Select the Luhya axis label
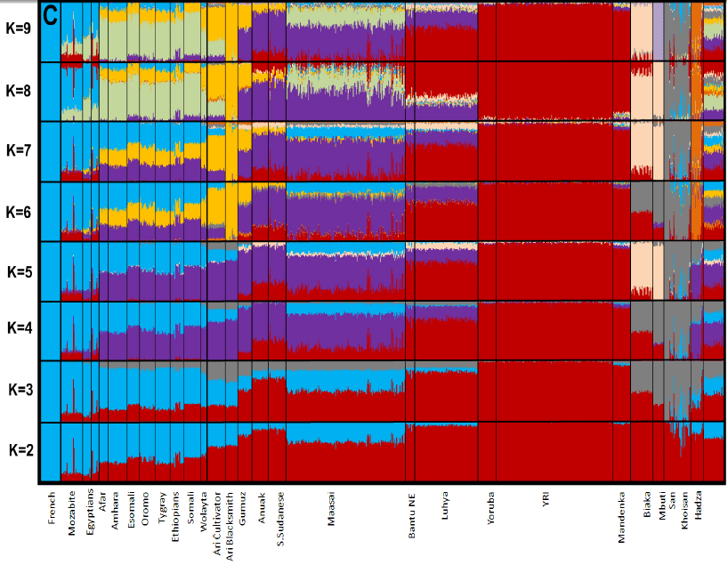Screen dimensions: 728x565 pyautogui.click(x=444, y=509)
